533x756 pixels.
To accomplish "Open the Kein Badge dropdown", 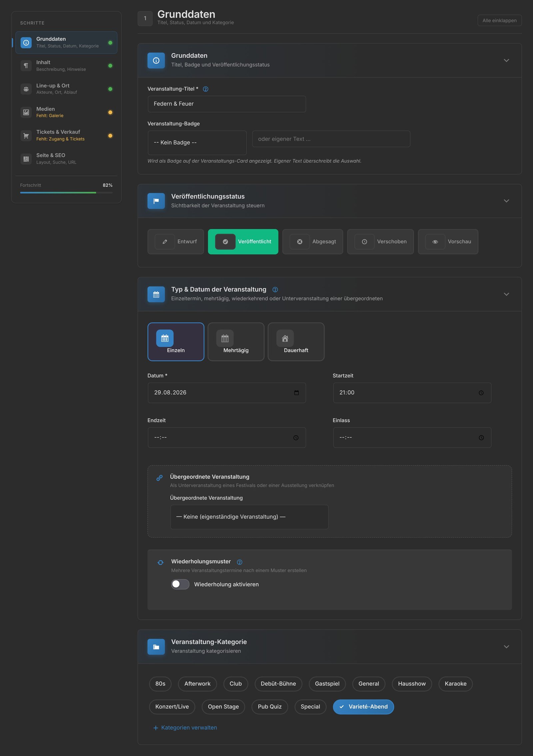I will 197,143.
